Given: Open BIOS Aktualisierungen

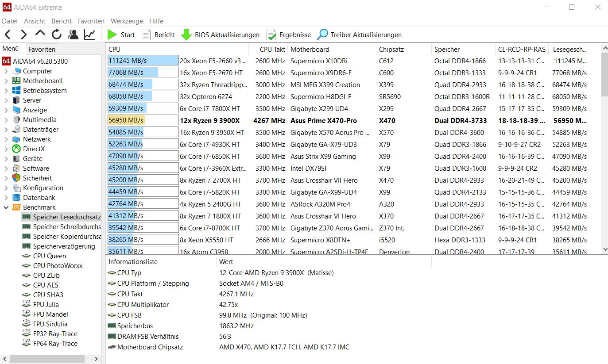Looking at the screenshot, I should point(220,34).
